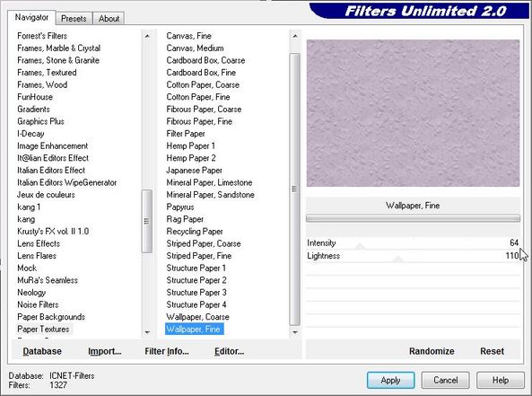The width and height of the screenshot is (532, 396).
Task: Click the category list scrollbar thumb
Action: coord(146,221)
